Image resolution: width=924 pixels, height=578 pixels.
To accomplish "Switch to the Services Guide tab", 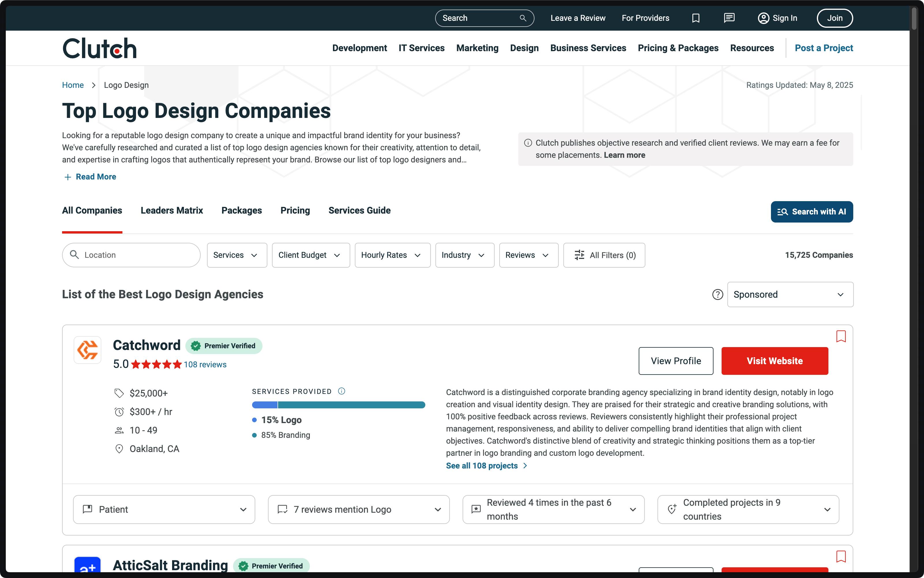I will pos(359,211).
